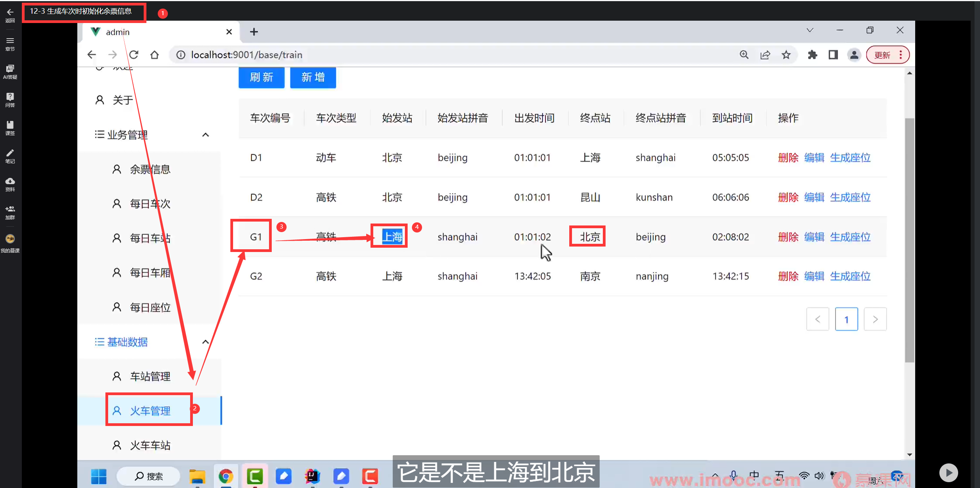980x488 pixels.
Task: Open 每日车次 menu item
Action: pyautogui.click(x=150, y=204)
